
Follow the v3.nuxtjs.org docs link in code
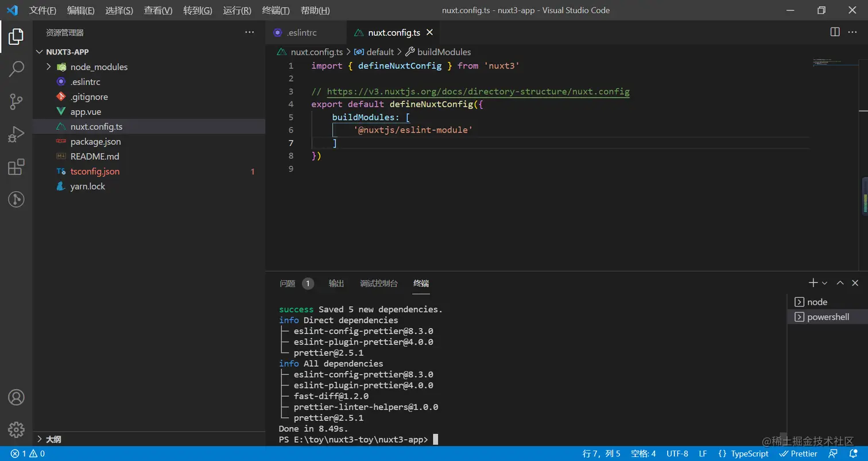pyautogui.click(x=478, y=91)
